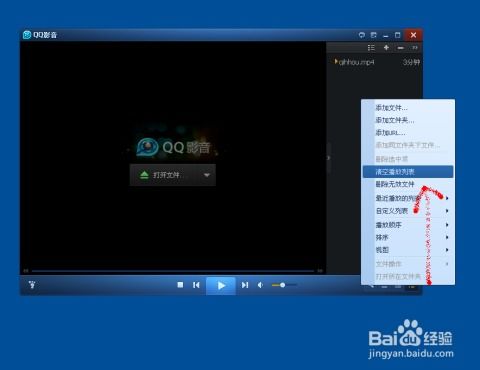
Task: Open the 最近播放的列表 submenu
Action: tap(408, 198)
